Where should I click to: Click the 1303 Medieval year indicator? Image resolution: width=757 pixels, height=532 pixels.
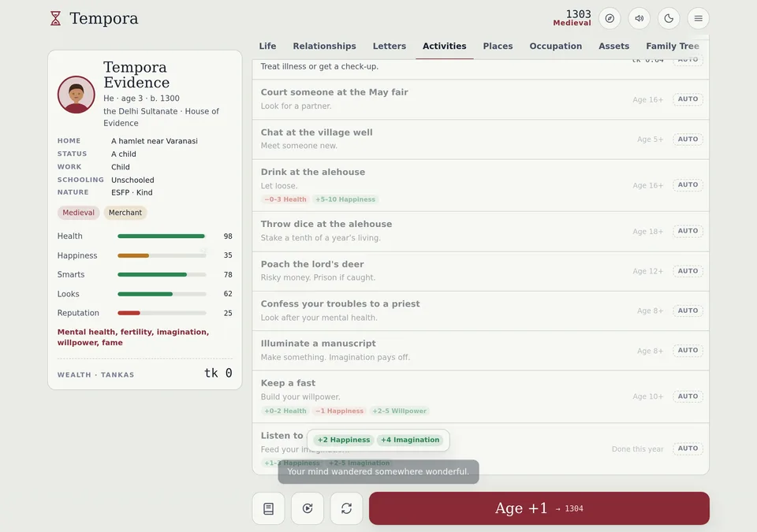[x=572, y=18]
